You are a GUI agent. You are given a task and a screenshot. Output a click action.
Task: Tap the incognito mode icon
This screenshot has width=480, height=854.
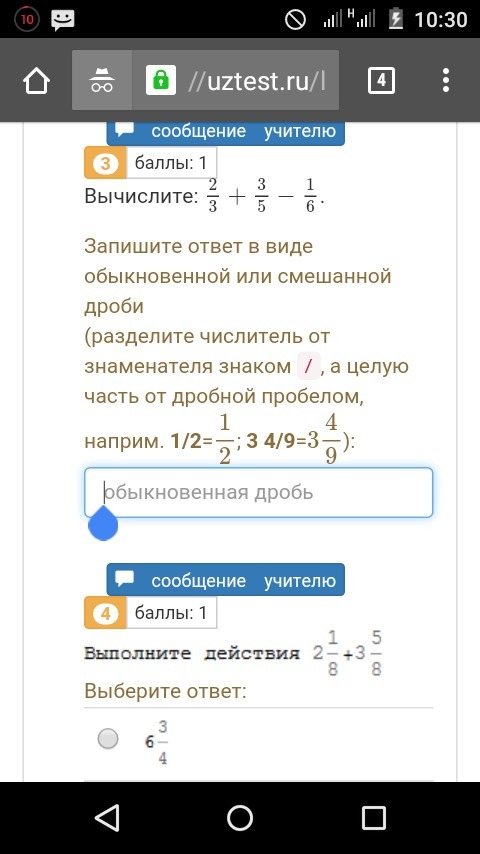[102, 80]
